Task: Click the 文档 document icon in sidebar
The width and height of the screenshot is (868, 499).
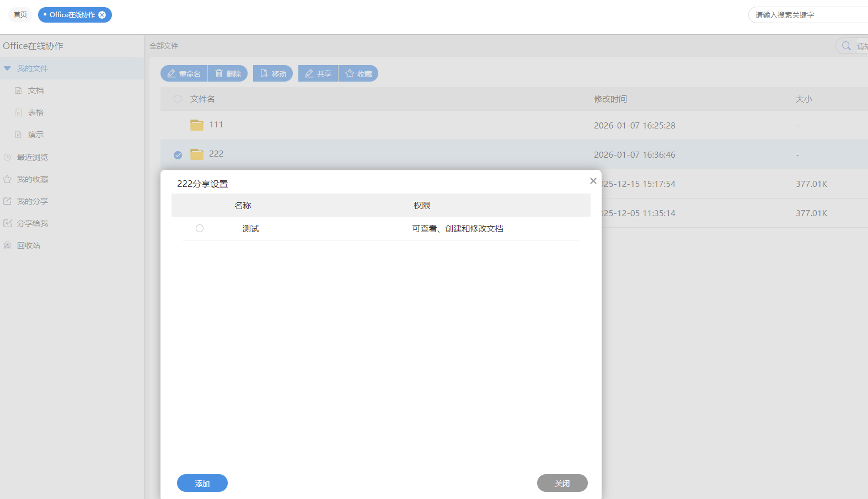Action: 18,90
